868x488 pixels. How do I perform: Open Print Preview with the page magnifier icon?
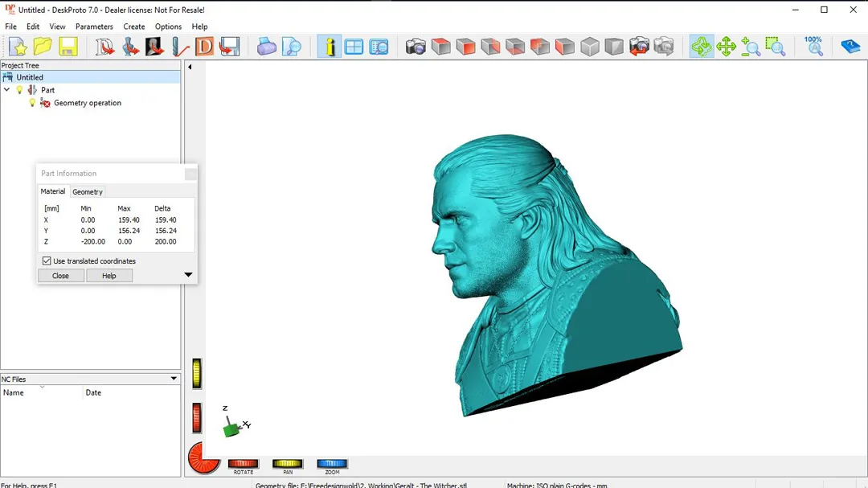pos(291,47)
